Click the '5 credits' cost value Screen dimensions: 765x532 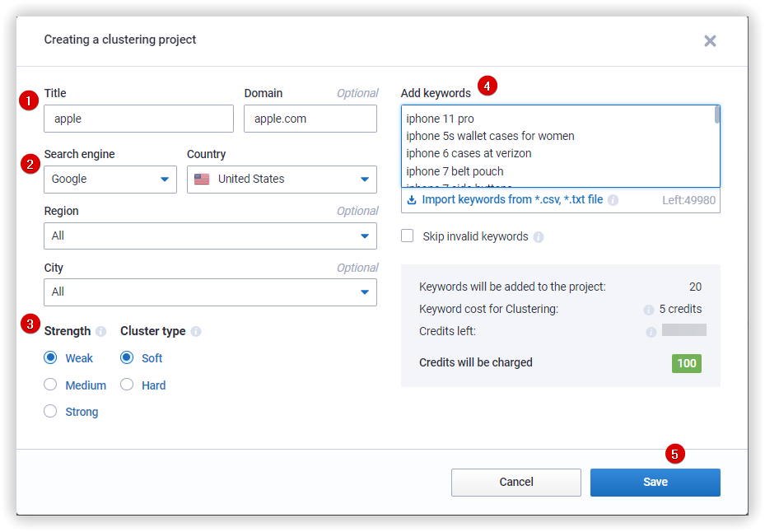pos(680,309)
